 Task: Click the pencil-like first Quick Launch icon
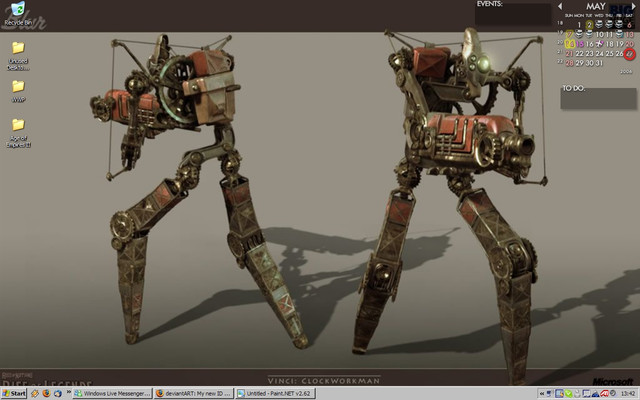[35, 393]
